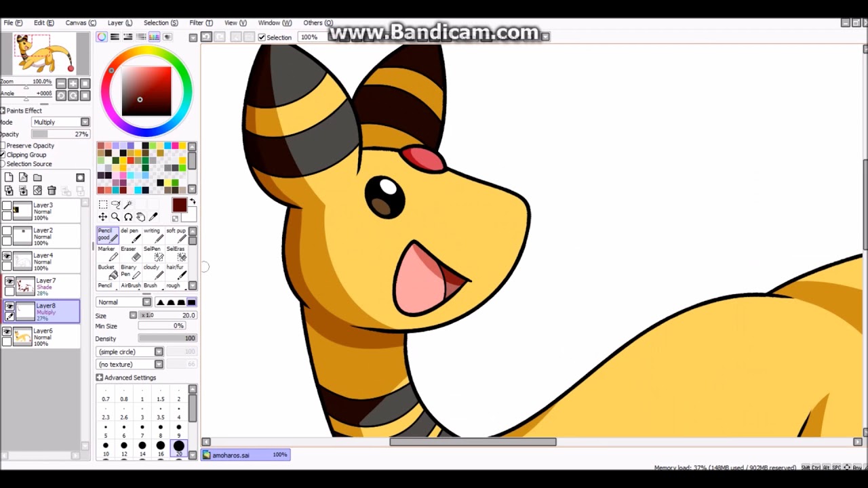Open the brush Normal mode dropdown

click(x=124, y=302)
